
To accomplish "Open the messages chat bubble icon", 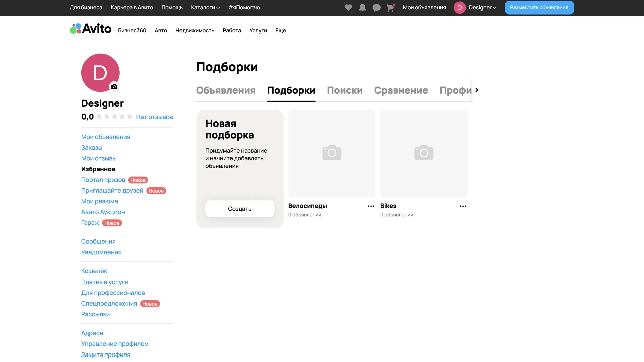I will coord(376,8).
